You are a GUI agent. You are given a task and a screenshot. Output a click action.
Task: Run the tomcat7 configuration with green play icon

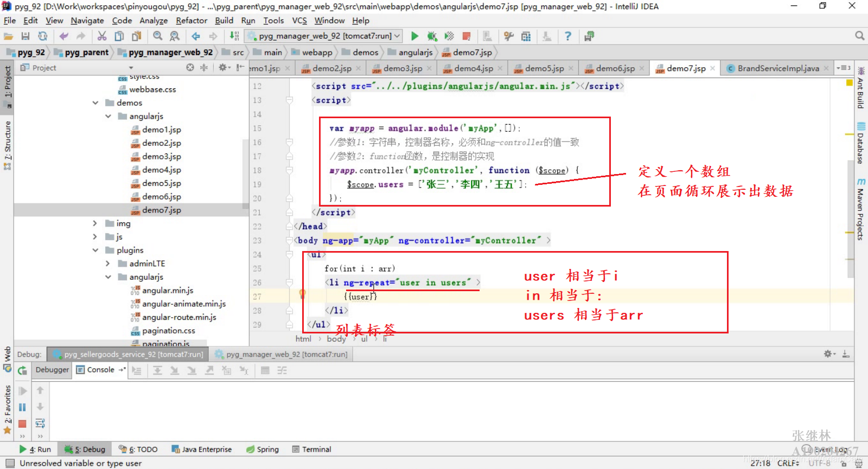pos(415,36)
